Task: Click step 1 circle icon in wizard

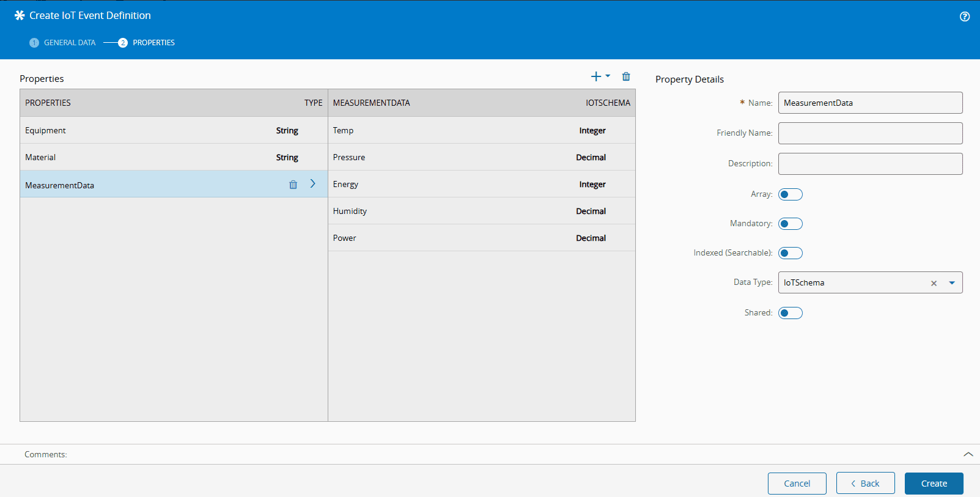Action: tap(34, 43)
